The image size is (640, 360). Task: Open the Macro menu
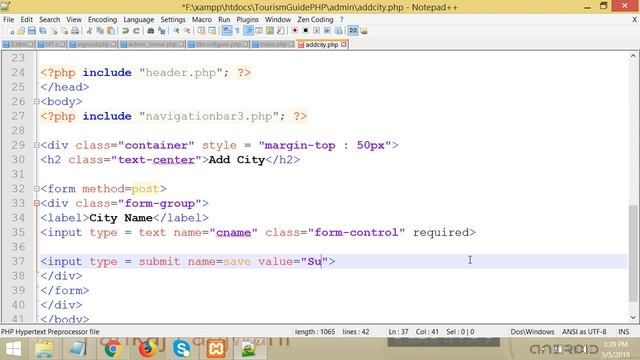coord(202,20)
